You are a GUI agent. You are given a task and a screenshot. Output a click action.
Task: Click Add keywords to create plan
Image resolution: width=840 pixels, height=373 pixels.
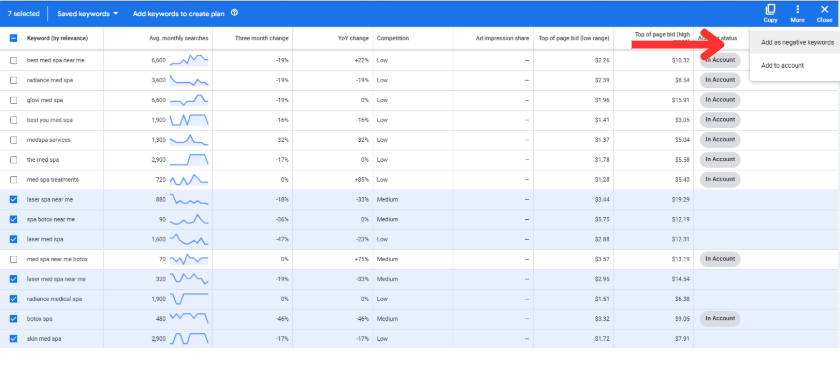[x=178, y=13]
